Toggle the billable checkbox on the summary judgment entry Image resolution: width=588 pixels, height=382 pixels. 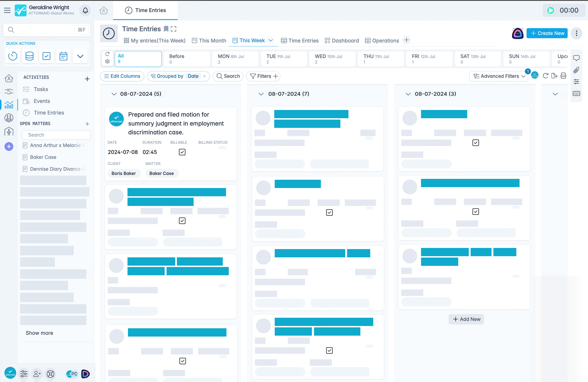(x=182, y=152)
